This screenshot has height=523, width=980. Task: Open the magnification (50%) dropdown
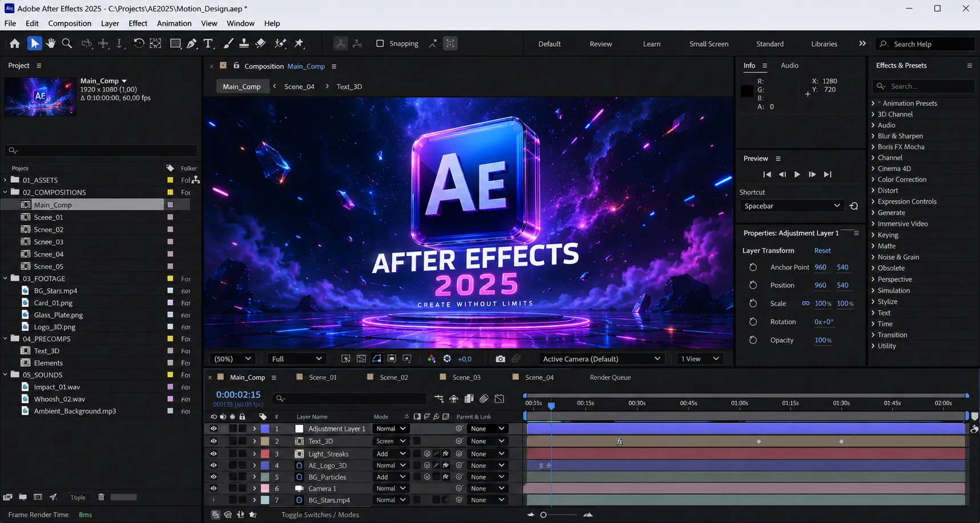pos(232,359)
